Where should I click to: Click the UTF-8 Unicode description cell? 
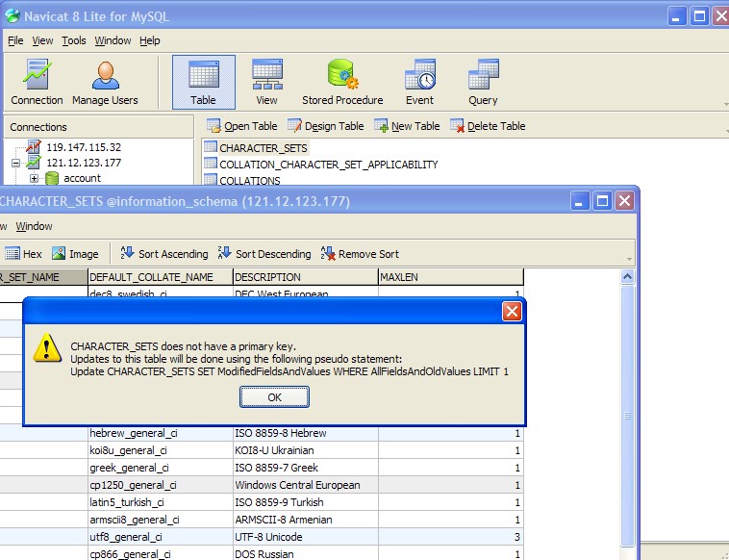[x=306, y=537]
